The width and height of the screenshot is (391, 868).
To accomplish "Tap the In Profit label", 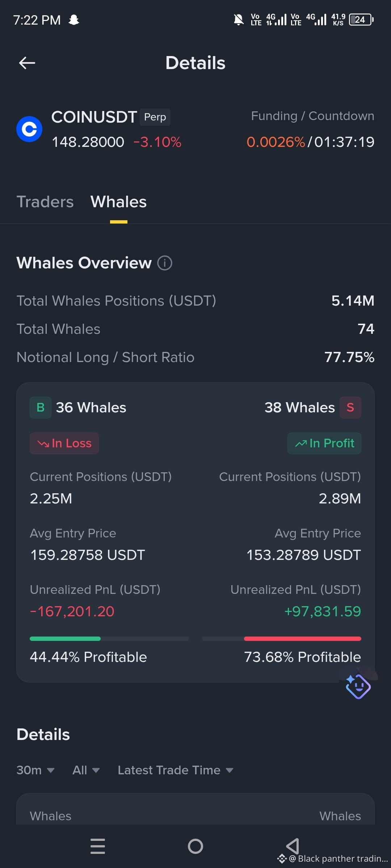I will click(324, 443).
